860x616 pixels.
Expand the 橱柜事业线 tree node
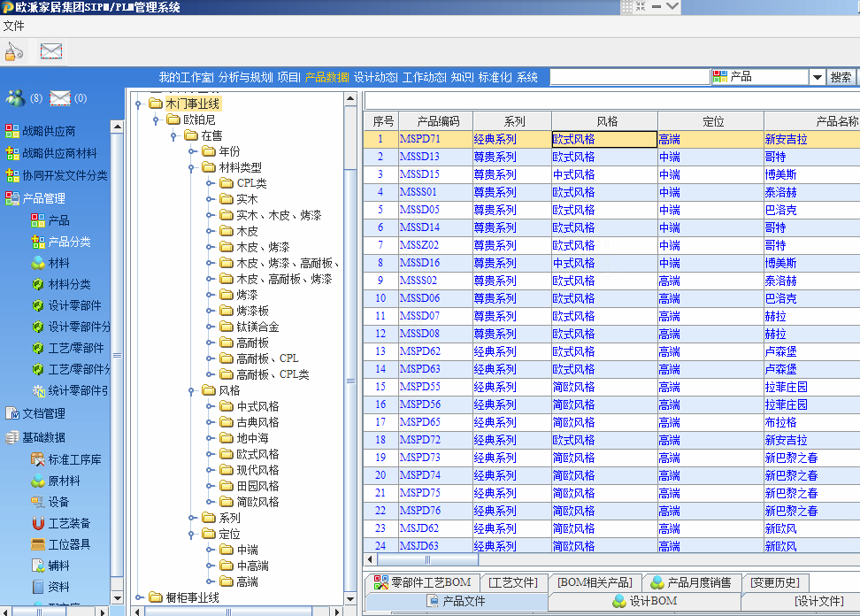pyautogui.click(x=139, y=597)
